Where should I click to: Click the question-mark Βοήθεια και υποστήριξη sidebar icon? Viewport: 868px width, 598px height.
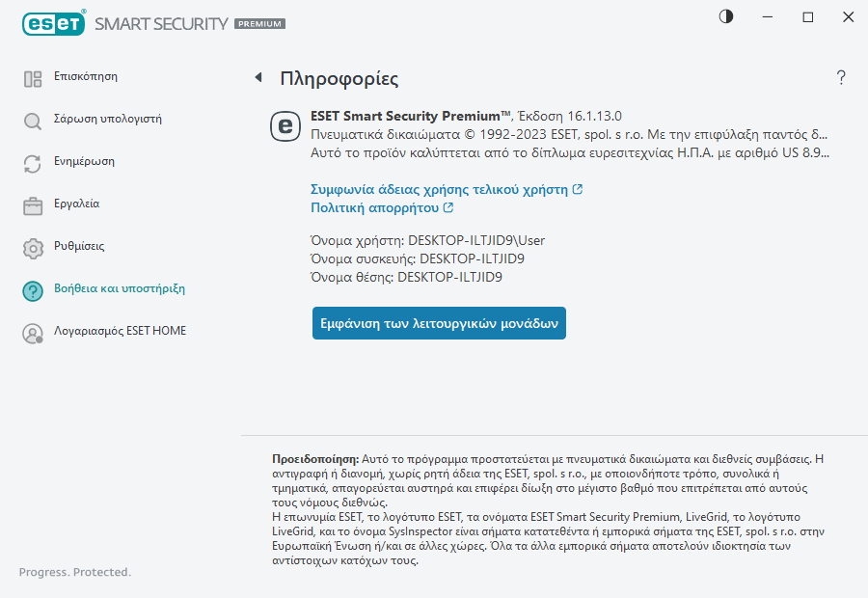33,290
